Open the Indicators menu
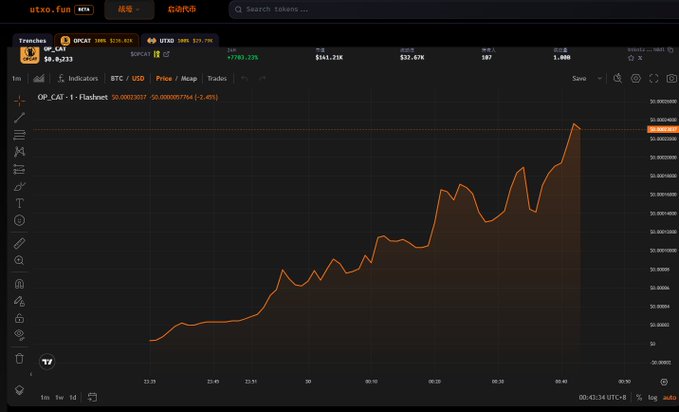Image resolution: width=679 pixels, height=412 pixels. (78, 78)
